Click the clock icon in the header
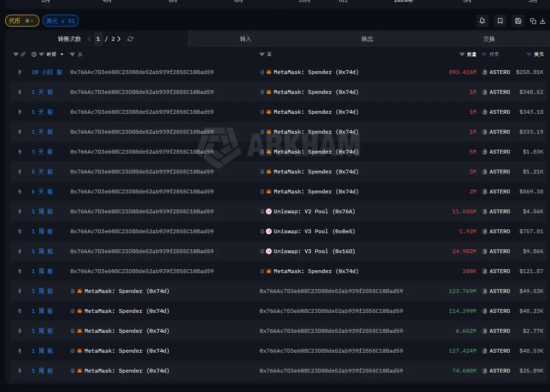Screen dimensions: 550x392 34,55
